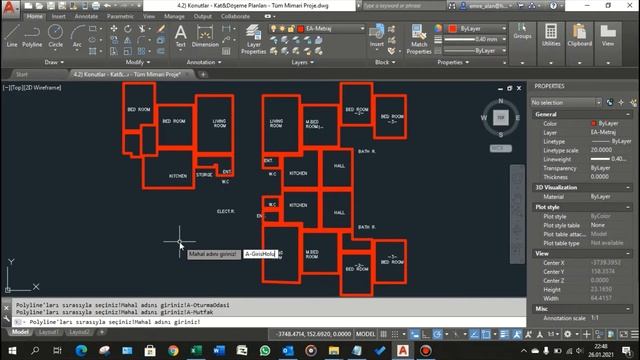Expand the Block panel
Image resolution: width=640 pixels, height=360 pixels.
[385, 62]
